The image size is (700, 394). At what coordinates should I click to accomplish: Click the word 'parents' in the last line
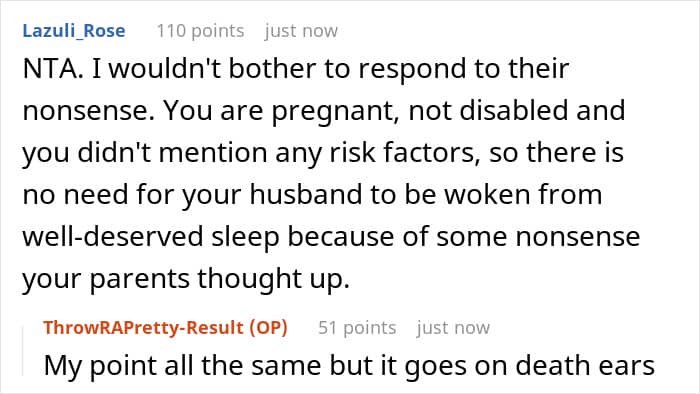(x=140, y=280)
